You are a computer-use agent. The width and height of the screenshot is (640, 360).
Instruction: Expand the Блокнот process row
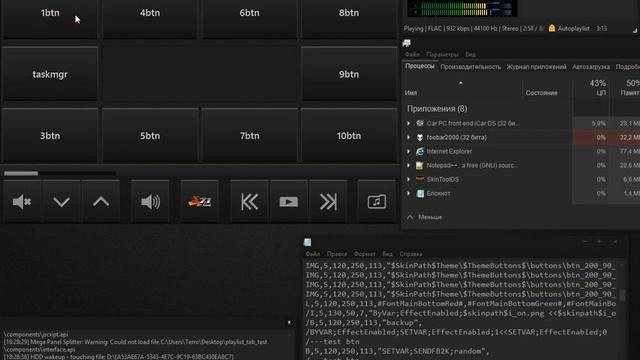point(408,193)
